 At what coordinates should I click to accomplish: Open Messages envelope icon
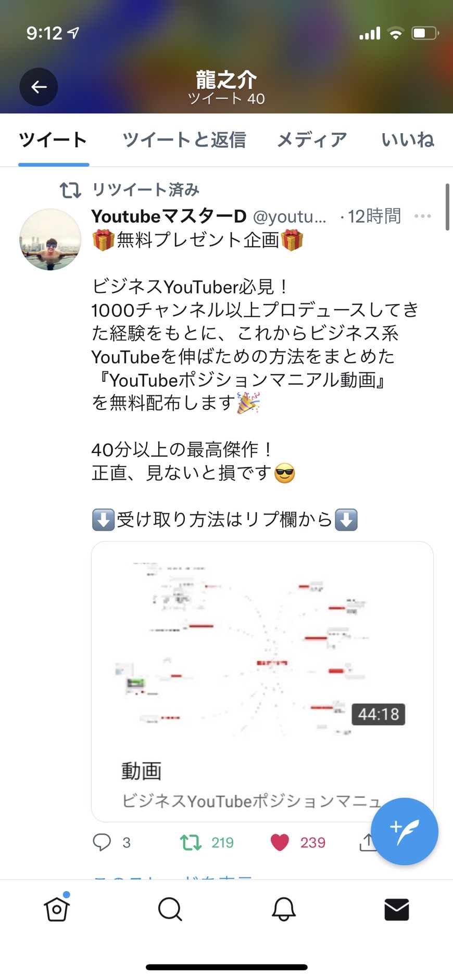397,909
